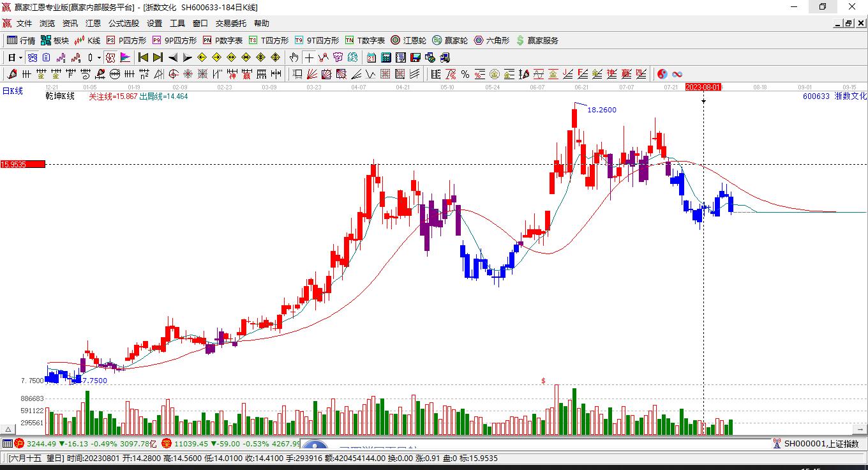The height and width of the screenshot is (470, 868).
Task: Open the 六角形 hexagon tool
Action: click(491, 40)
